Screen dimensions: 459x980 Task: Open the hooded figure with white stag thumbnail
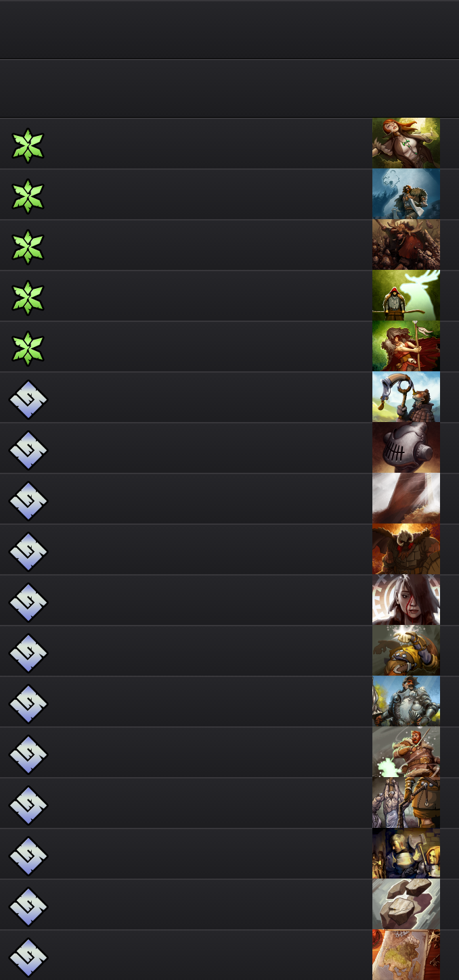point(406,296)
